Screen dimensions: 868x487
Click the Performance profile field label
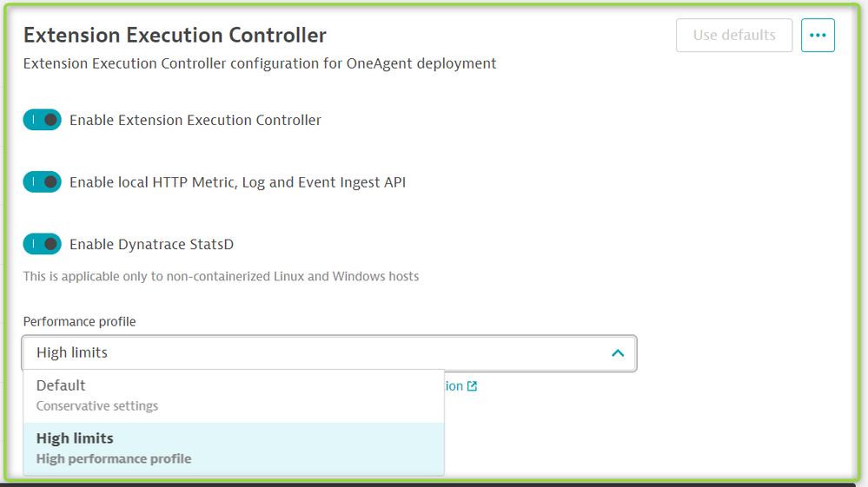(79, 321)
